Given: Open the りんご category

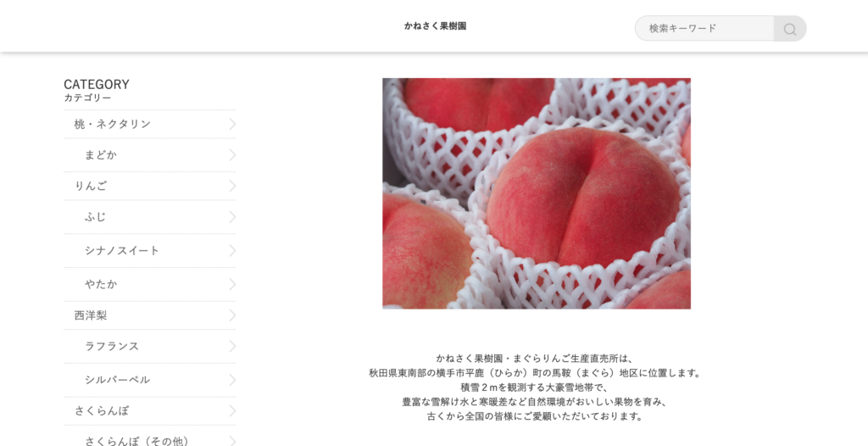Looking at the screenshot, I should (149, 187).
